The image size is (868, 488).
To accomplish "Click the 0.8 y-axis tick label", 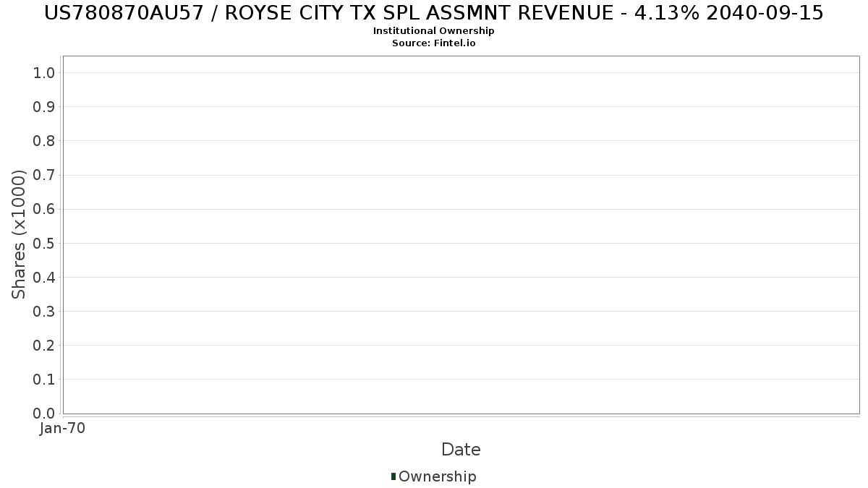I will click(x=44, y=140).
